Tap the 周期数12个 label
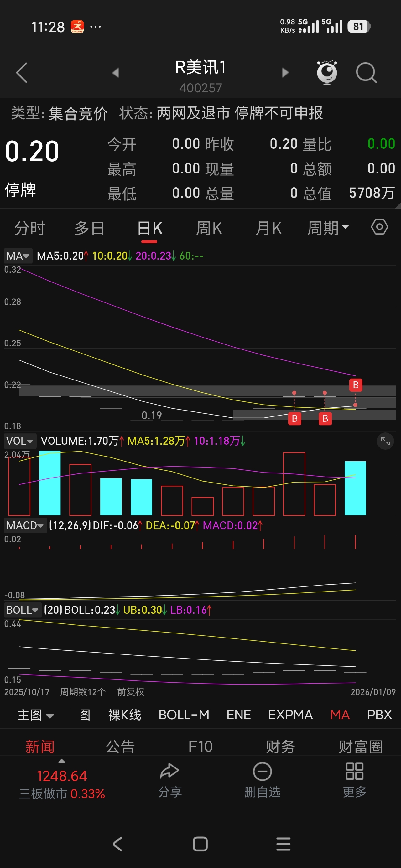Screen dimensions: 401x868 (x=83, y=692)
